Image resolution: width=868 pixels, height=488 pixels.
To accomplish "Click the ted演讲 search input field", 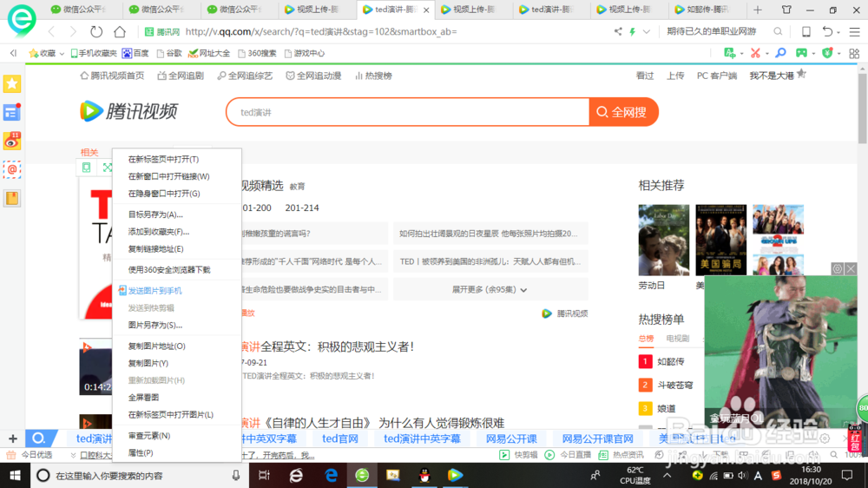I will click(x=408, y=112).
